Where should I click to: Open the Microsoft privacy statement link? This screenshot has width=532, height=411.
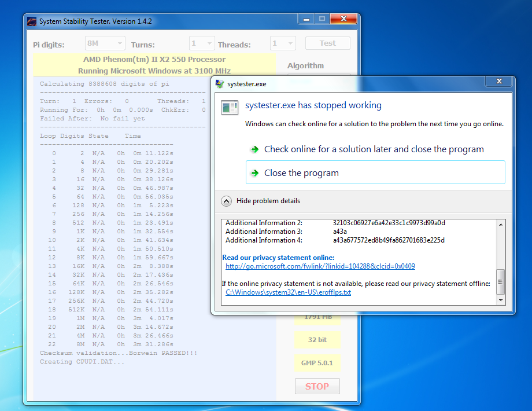pos(320,266)
